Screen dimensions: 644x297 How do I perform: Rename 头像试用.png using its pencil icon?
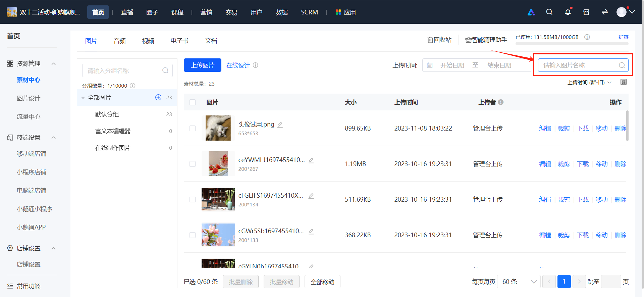tap(280, 125)
